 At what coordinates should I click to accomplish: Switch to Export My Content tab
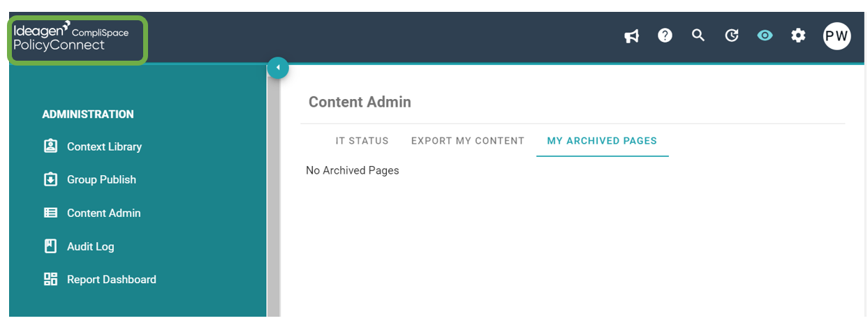467,141
